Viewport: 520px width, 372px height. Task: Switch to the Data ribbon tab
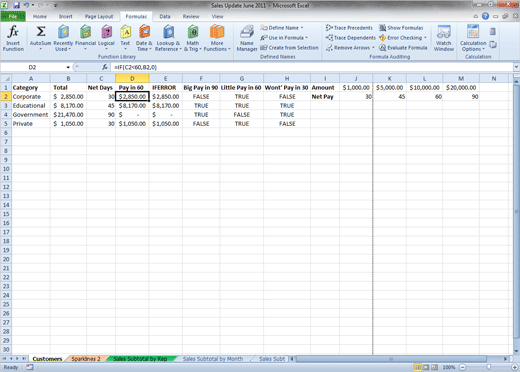(x=165, y=16)
